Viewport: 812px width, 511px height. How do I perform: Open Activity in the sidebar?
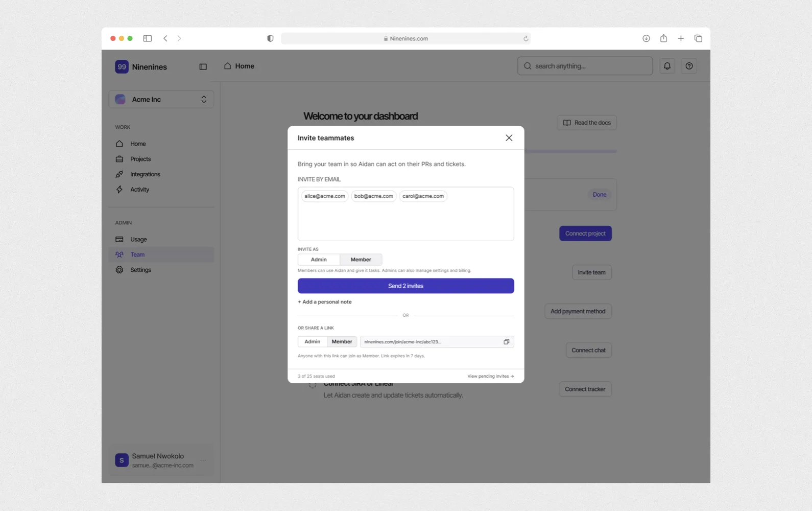click(x=161, y=190)
